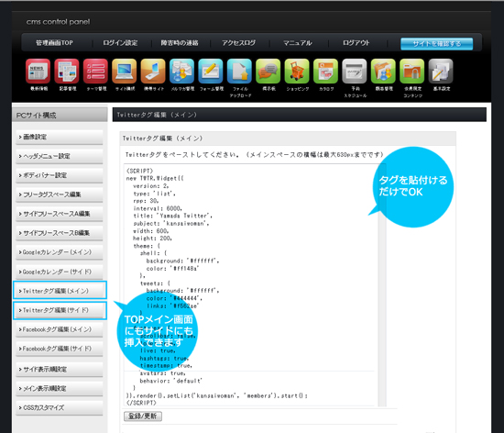The image size is (504, 433).
Task: Open the file upload icon
Action: pyautogui.click(x=239, y=71)
